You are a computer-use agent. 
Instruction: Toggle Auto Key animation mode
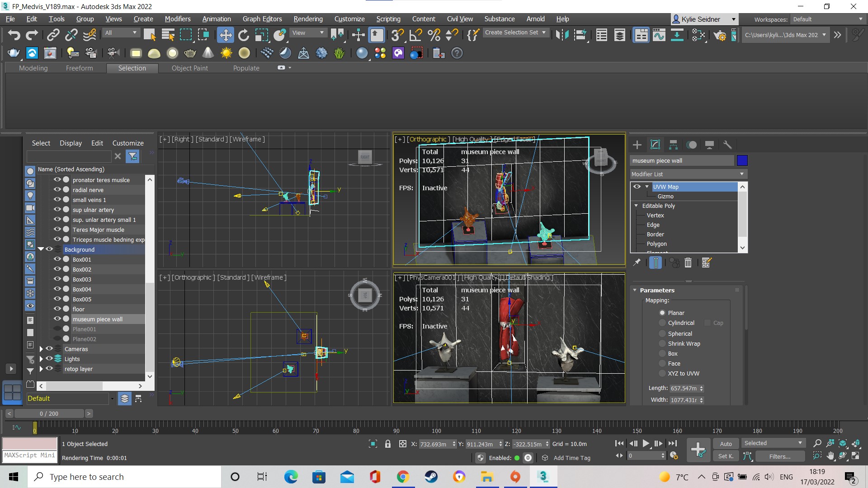click(x=726, y=443)
